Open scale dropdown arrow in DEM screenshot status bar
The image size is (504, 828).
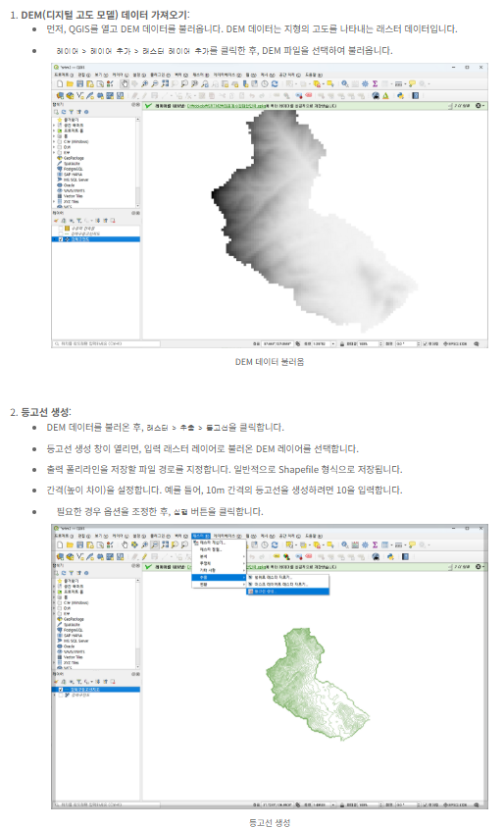tap(333, 343)
